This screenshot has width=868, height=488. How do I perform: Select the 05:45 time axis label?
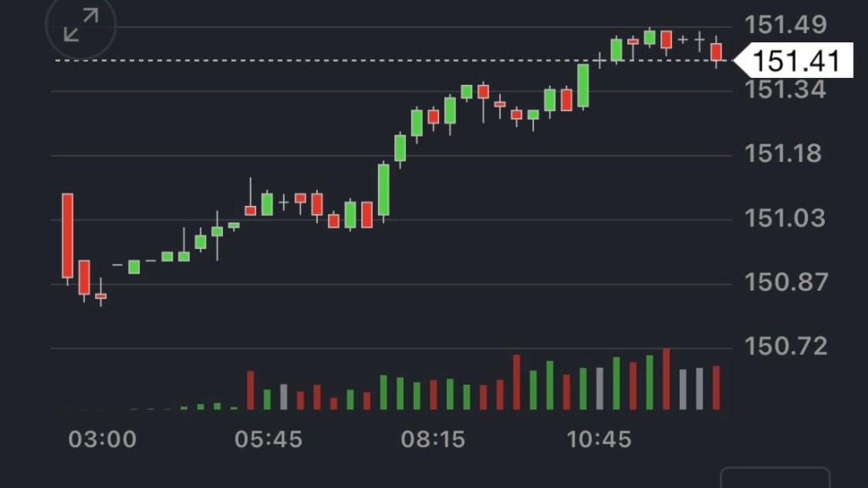coord(269,440)
